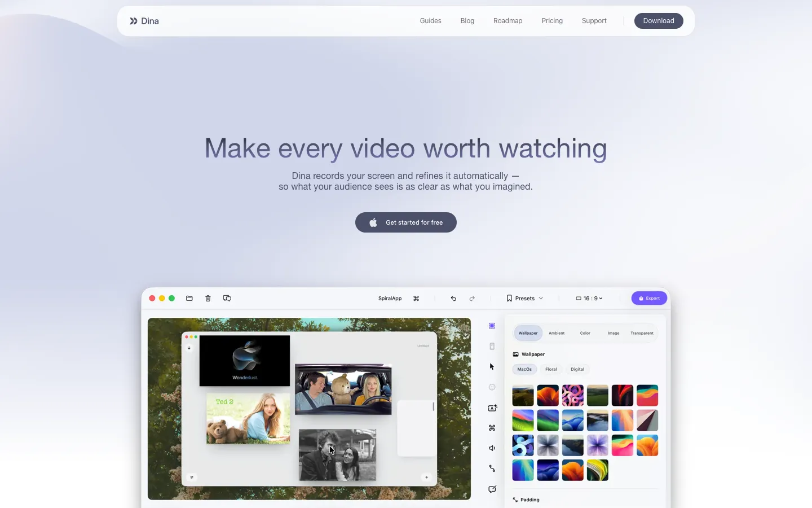Click the car scene with the teddy bear
812x508 pixels.
tap(343, 389)
